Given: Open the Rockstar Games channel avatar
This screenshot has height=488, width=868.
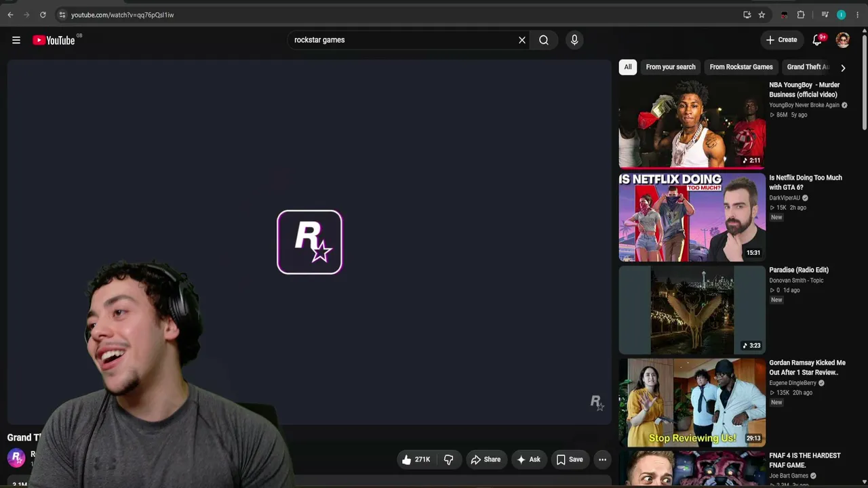Looking at the screenshot, I should click(x=16, y=458).
